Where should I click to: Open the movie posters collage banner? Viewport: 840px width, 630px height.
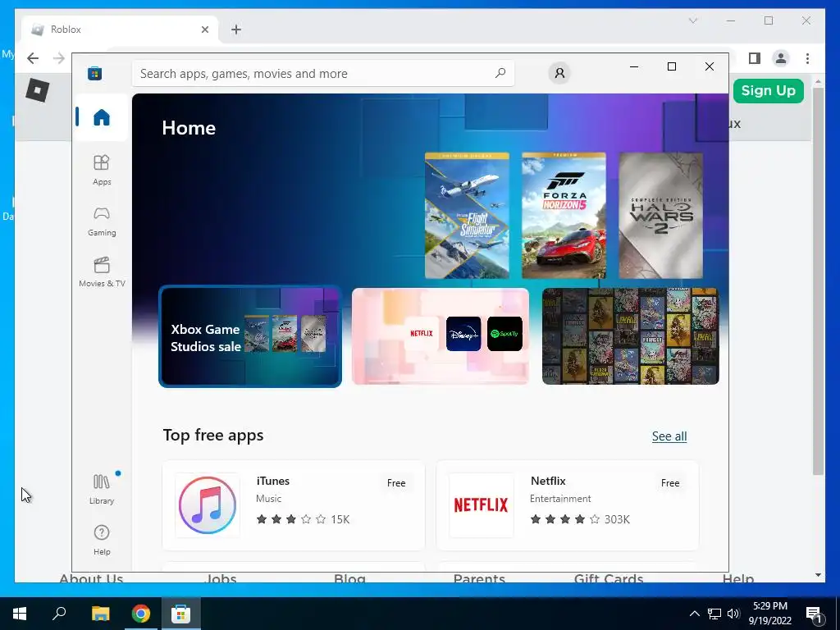tap(631, 336)
